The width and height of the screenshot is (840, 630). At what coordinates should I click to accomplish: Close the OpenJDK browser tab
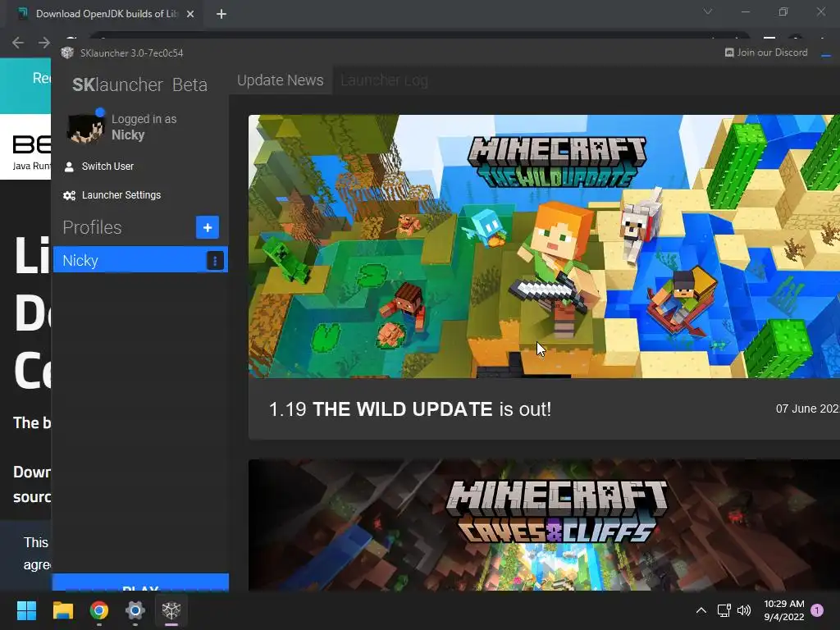coord(190,14)
